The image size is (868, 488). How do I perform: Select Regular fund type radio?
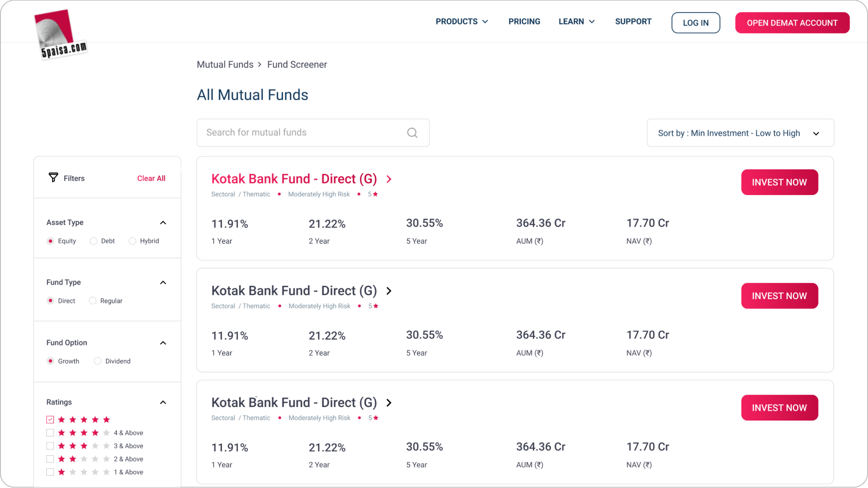coord(93,301)
